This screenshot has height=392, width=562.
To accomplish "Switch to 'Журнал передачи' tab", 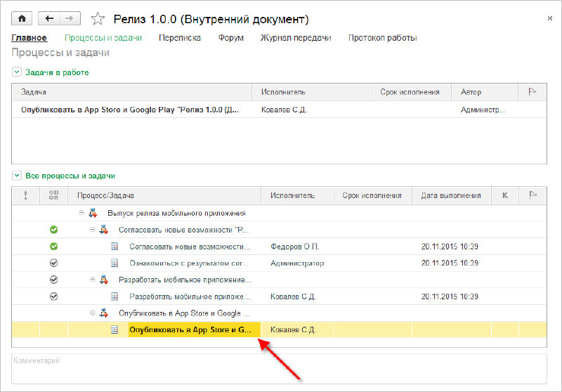I will point(296,38).
